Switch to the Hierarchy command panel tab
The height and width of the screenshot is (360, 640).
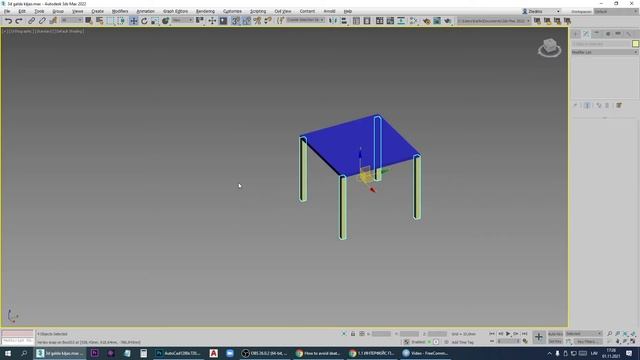pos(597,33)
